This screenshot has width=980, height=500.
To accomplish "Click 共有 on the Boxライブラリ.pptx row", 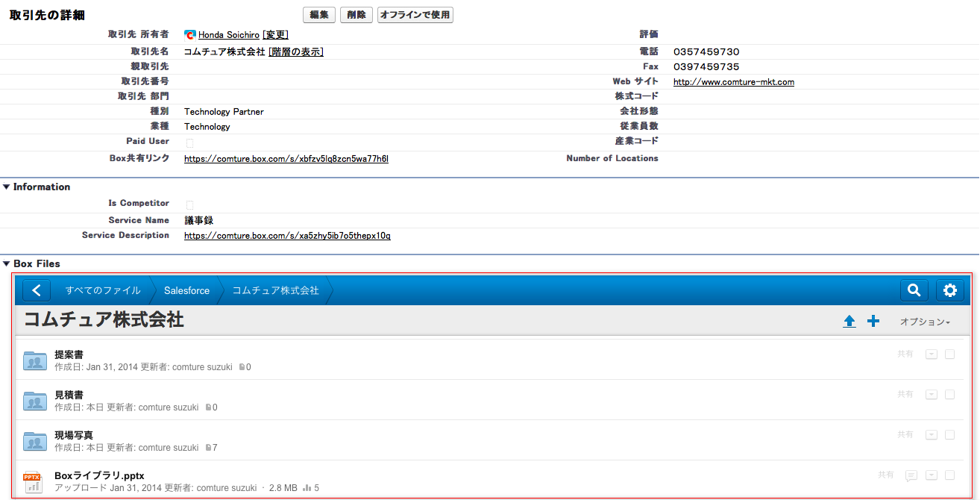I will click(886, 475).
